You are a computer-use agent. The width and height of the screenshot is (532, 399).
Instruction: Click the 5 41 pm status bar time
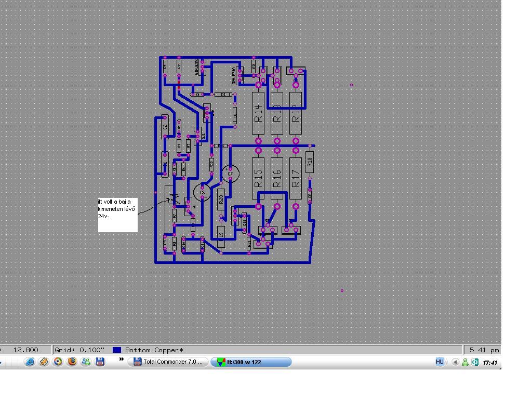click(x=484, y=350)
